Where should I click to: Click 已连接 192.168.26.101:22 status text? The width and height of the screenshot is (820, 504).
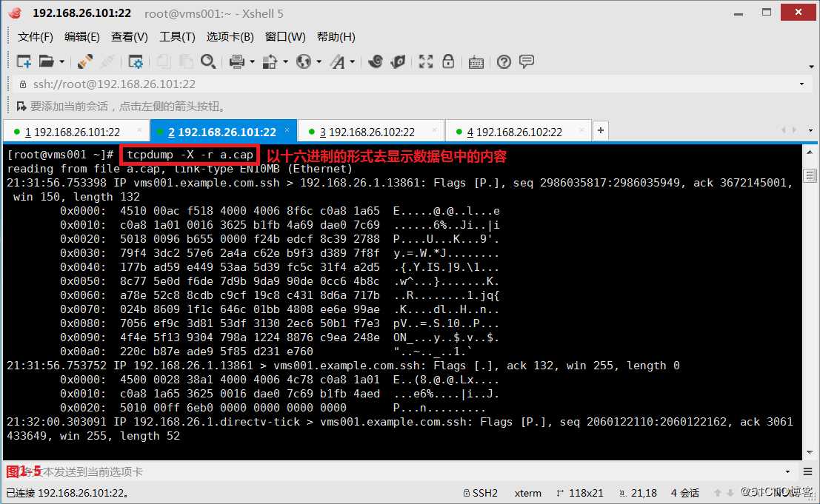[x=67, y=492]
